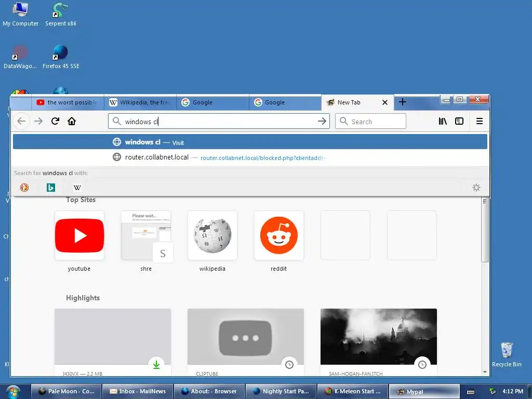
Task: Reload the current page
Action: (55, 121)
